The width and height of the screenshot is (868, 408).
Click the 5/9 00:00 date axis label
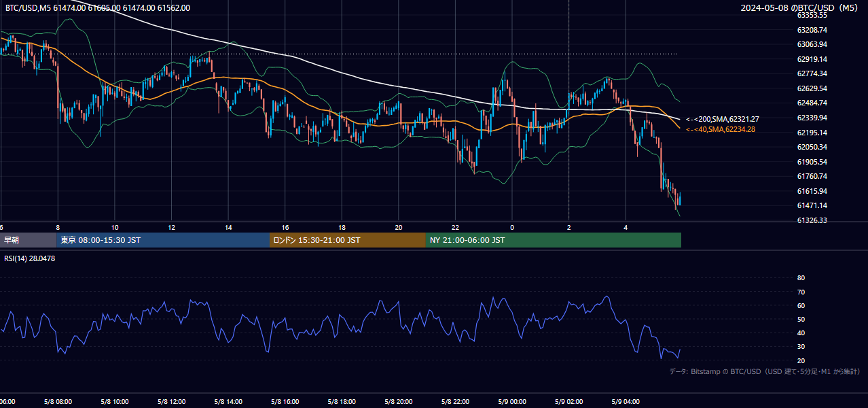(x=512, y=402)
